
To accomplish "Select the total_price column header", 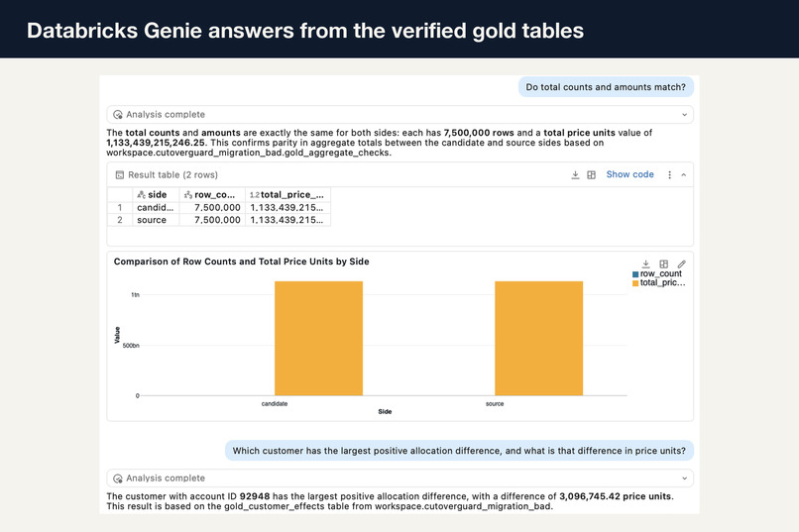I will (287, 194).
